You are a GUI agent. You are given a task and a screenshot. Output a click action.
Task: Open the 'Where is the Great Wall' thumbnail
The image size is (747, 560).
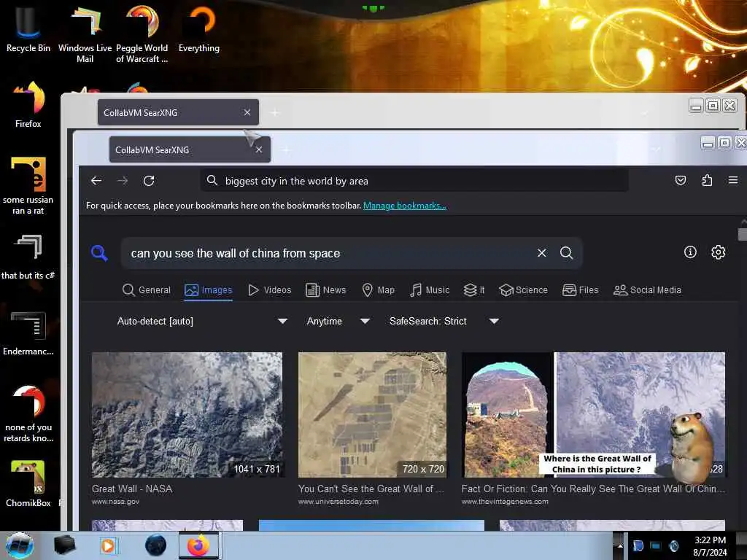(x=593, y=415)
